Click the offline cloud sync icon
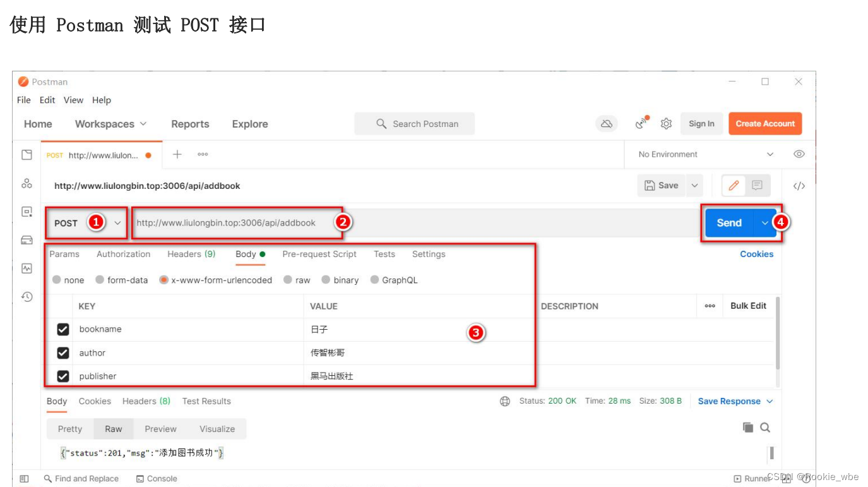This screenshot has height=487, width=868. (x=607, y=124)
